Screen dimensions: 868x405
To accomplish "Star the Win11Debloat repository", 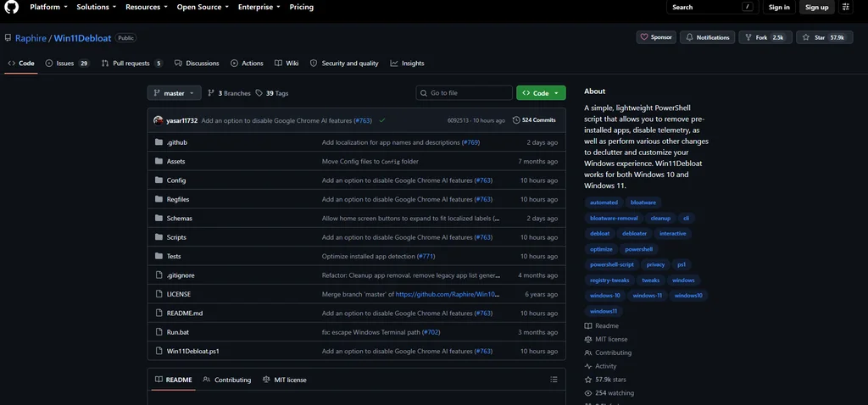I will tap(825, 37).
